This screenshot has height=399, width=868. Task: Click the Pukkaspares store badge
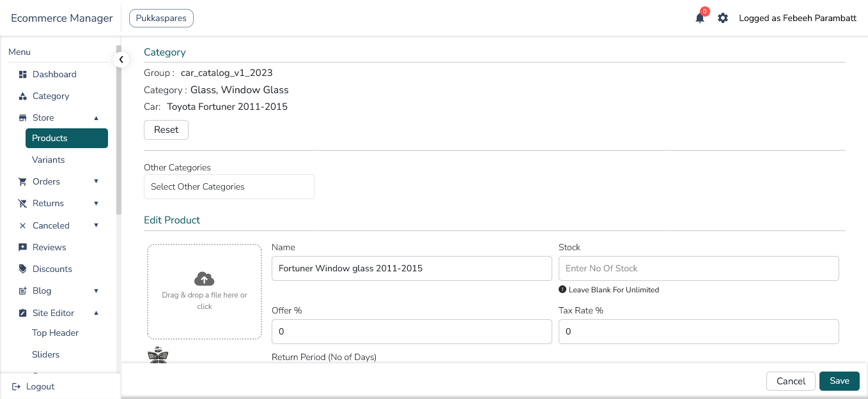click(161, 19)
